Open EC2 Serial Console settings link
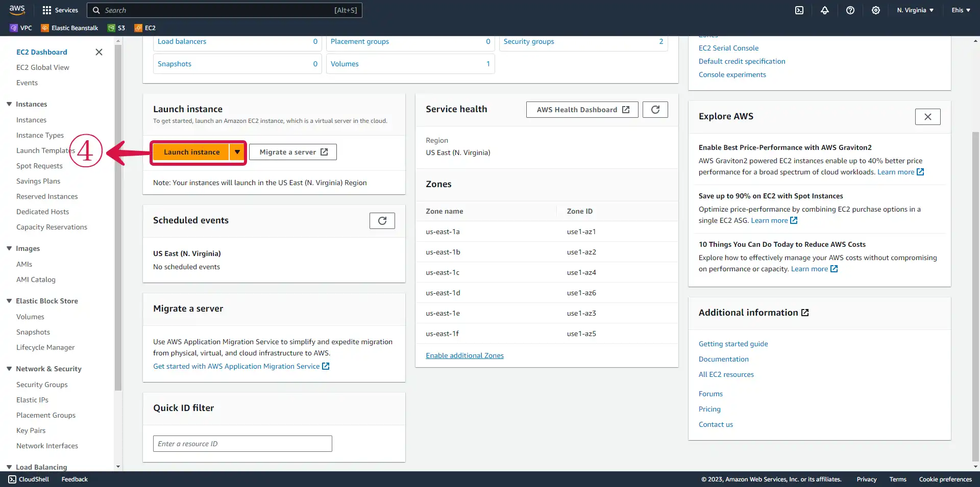Screen dimensions: 980x487 (728, 48)
